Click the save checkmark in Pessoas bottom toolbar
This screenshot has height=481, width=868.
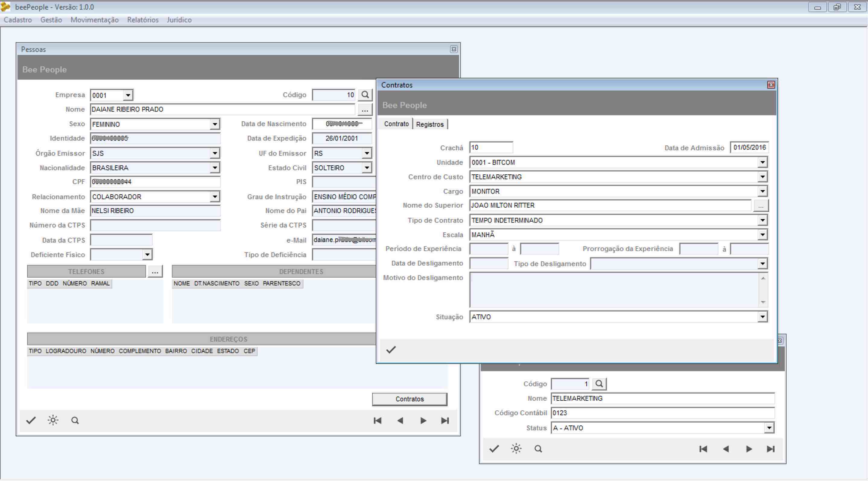click(x=31, y=420)
